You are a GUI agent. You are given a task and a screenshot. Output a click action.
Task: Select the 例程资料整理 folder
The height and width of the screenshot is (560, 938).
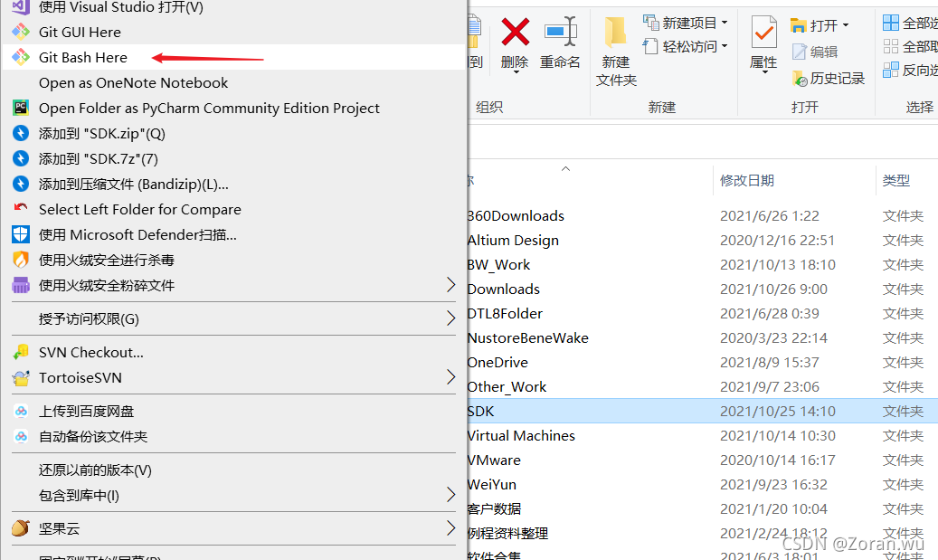(507, 534)
